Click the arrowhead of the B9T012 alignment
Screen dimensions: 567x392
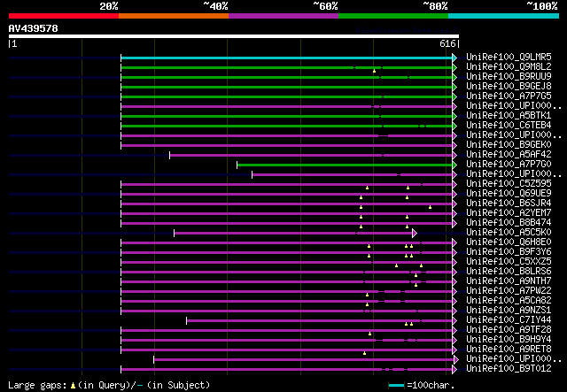point(454,369)
